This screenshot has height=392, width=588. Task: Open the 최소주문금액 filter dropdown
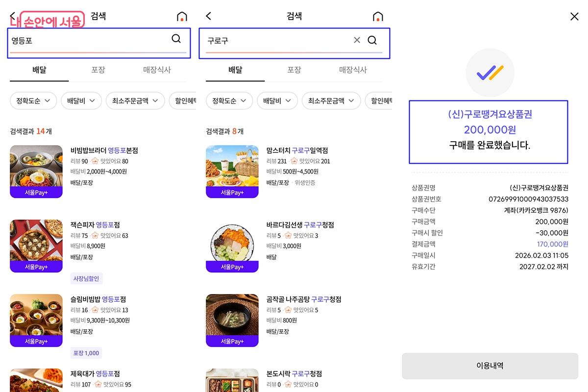tap(135, 100)
